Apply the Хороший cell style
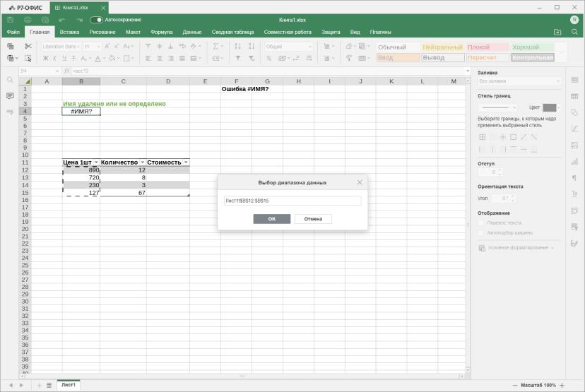Image resolution: width=585 pixels, height=392 pixels. (x=533, y=47)
